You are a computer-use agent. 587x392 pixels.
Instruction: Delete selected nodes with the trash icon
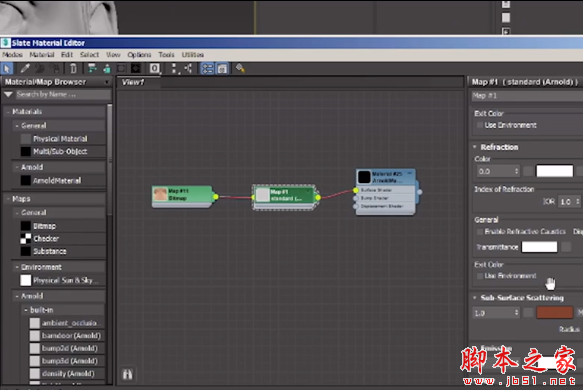pos(73,69)
